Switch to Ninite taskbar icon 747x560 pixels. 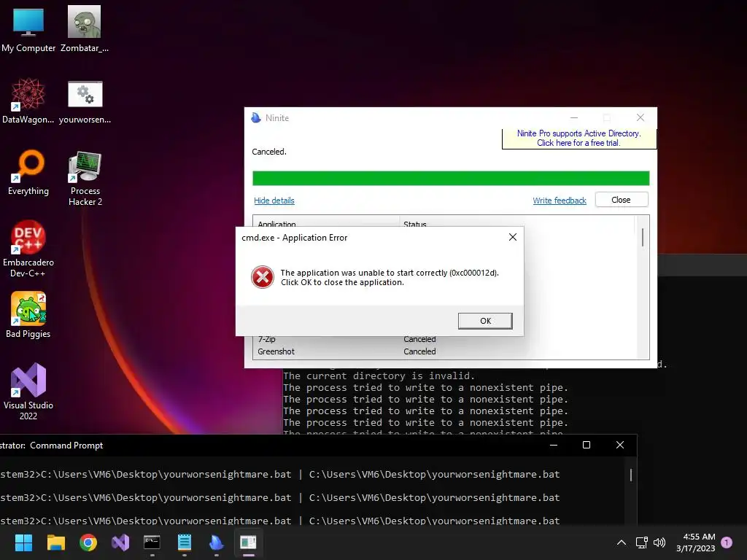[216, 542]
